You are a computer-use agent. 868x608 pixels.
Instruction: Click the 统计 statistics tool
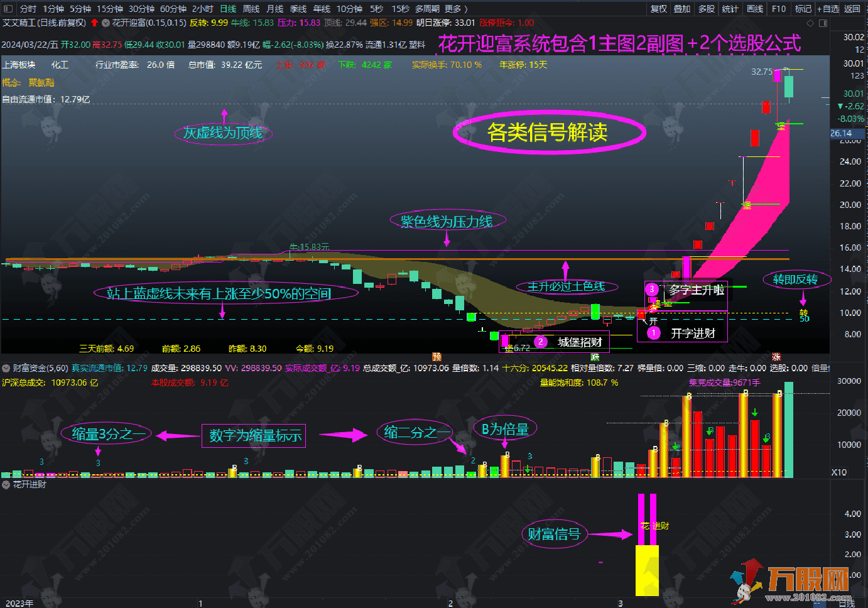pyautogui.click(x=729, y=9)
